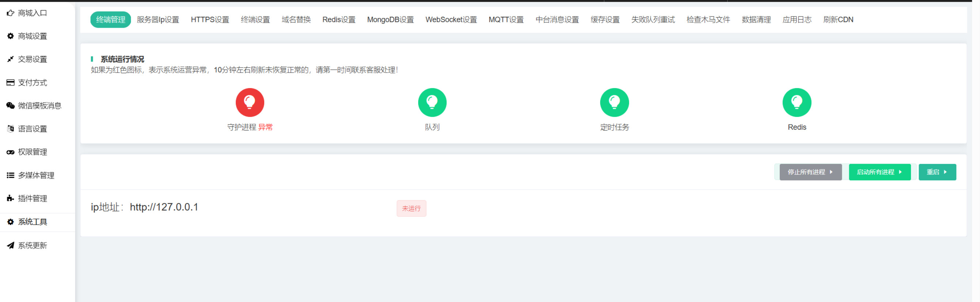Click the WeChat icon beside 微信模板消息
The image size is (980, 302).
(x=11, y=106)
